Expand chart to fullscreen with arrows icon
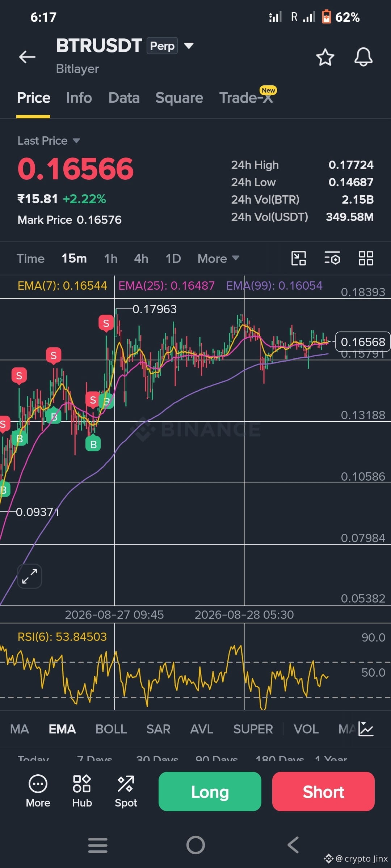This screenshot has height=868, width=391. [30, 576]
